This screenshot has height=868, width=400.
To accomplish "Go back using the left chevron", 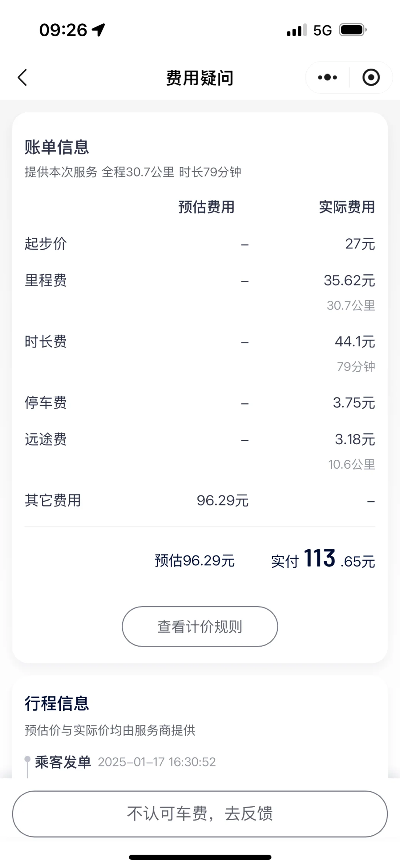I will coord(23,77).
